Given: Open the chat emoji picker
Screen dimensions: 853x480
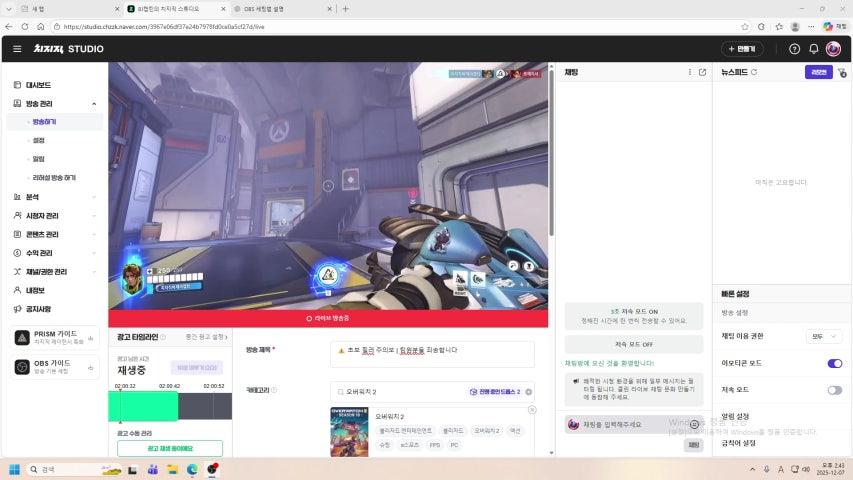Looking at the screenshot, I should coord(694,424).
